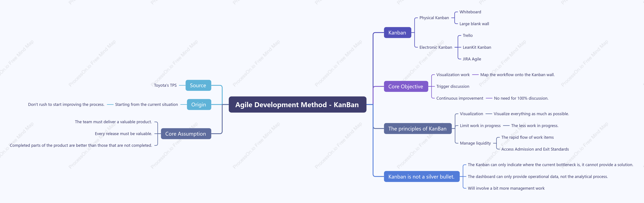Select the Kanban topic node
This screenshot has height=203, width=644.
[397, 32]
